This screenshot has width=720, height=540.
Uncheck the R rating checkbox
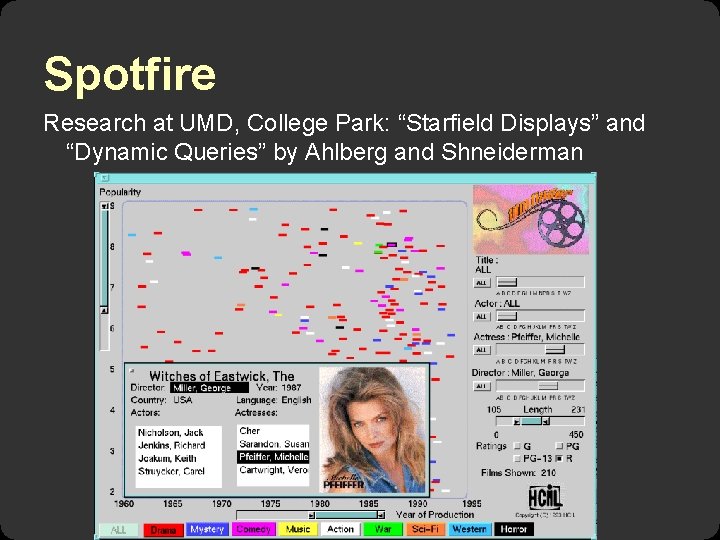click(x=559, y=458)
